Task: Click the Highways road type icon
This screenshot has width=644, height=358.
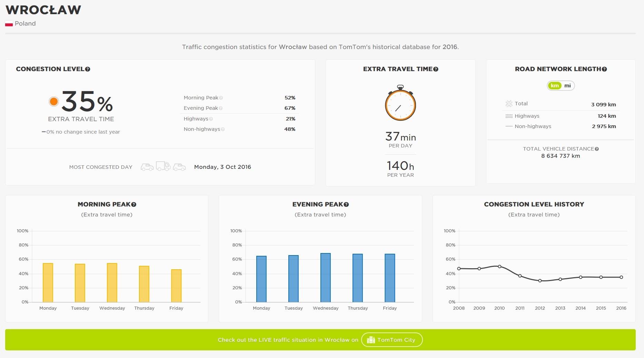Action: pos(509,116)
